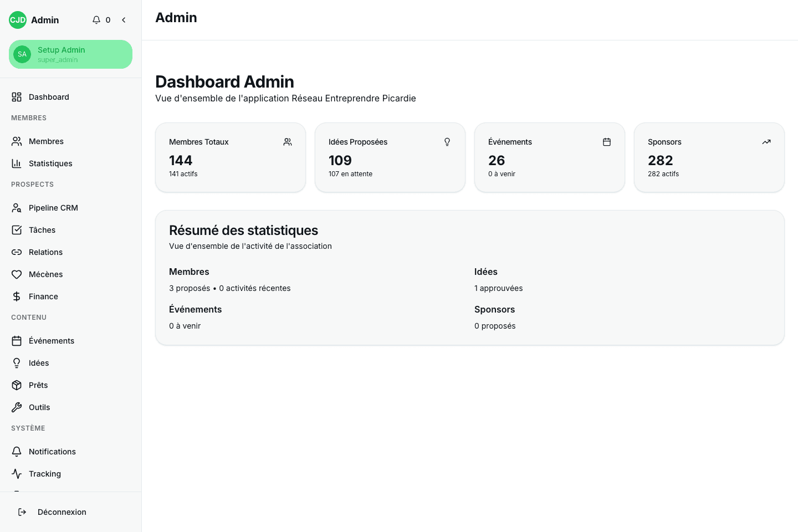This screenshot has height=532, width=798.
Task: Click the '107 en attente' text
Action: 351,174
